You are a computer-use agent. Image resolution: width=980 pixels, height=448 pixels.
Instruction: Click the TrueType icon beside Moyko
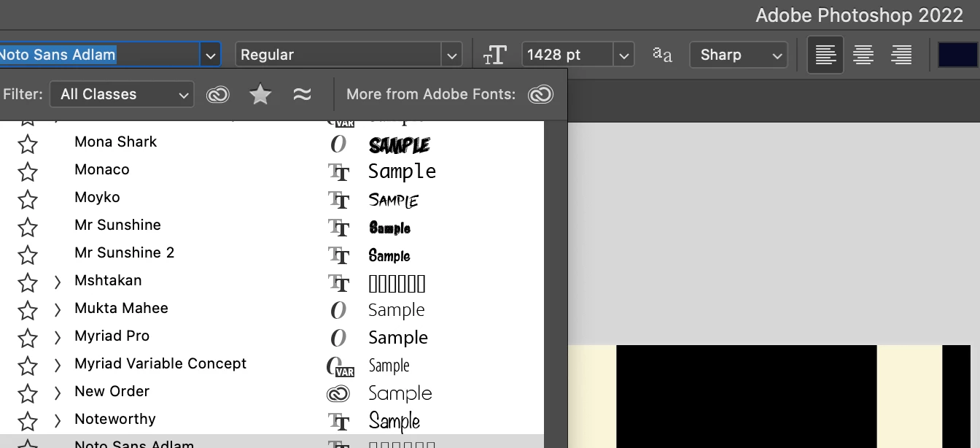[x=339, y=200]
